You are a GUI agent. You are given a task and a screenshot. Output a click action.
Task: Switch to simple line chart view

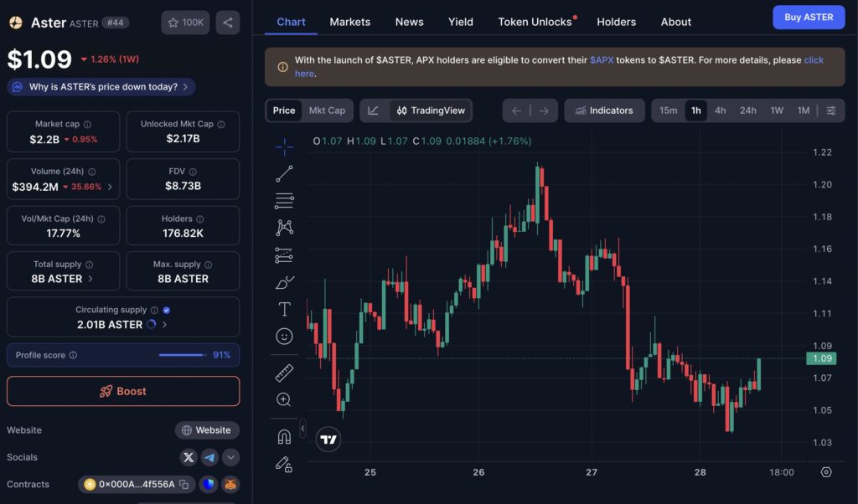coord(373,111)
